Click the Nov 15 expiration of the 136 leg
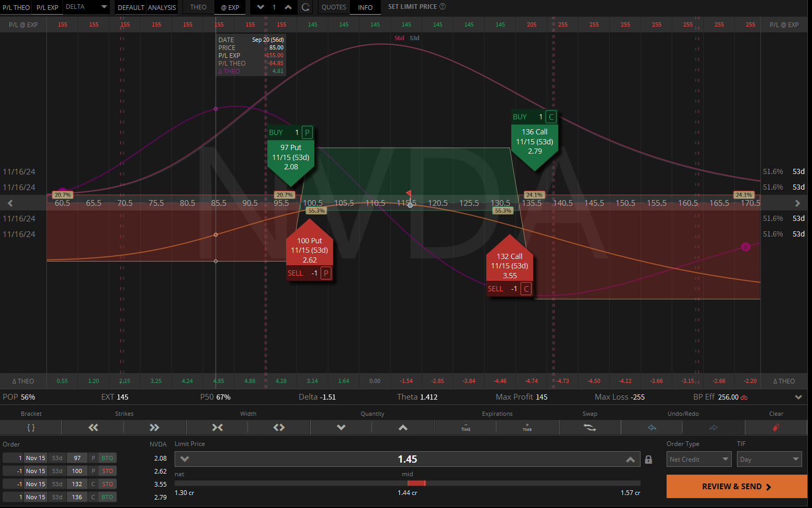The image size is (812, 508). (x=35, y=497)
